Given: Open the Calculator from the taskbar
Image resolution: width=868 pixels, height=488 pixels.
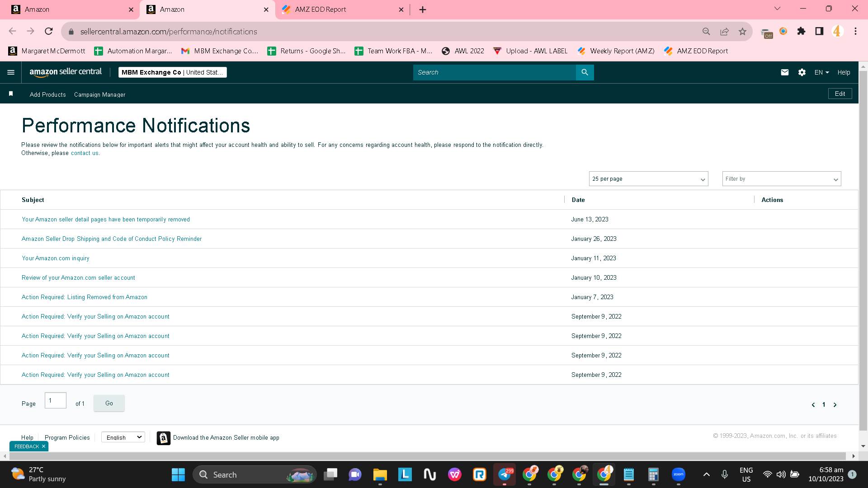Looking at the screenshot, I should [x=653, y=474].
